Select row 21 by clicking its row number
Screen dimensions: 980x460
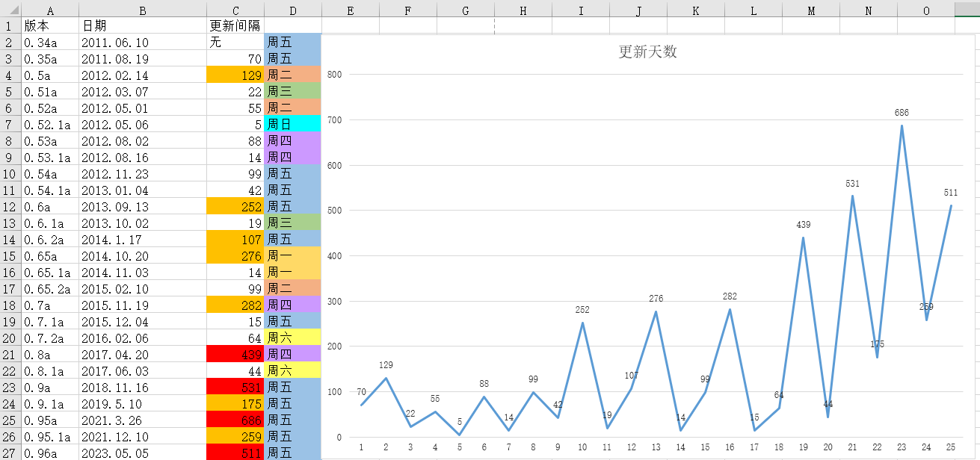click(x=10, y=355)
